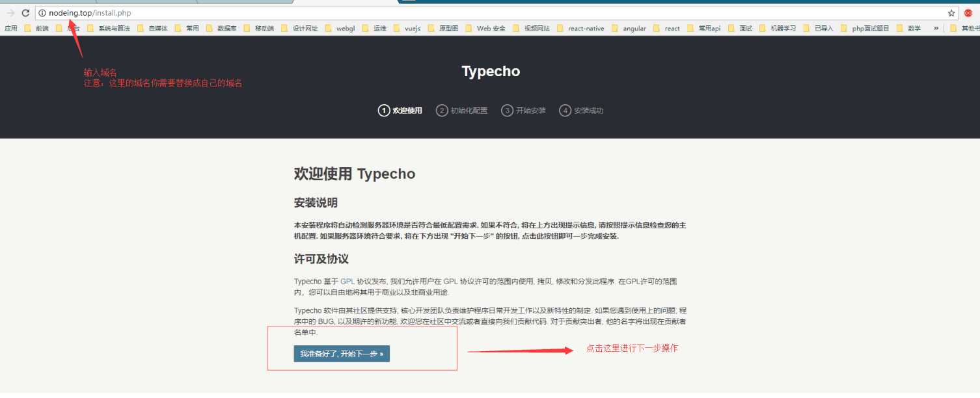Bookmark this page with the star icon
The height and width of the screenshot is (398, 980).
pyautogui.click(x=951, y=13)
